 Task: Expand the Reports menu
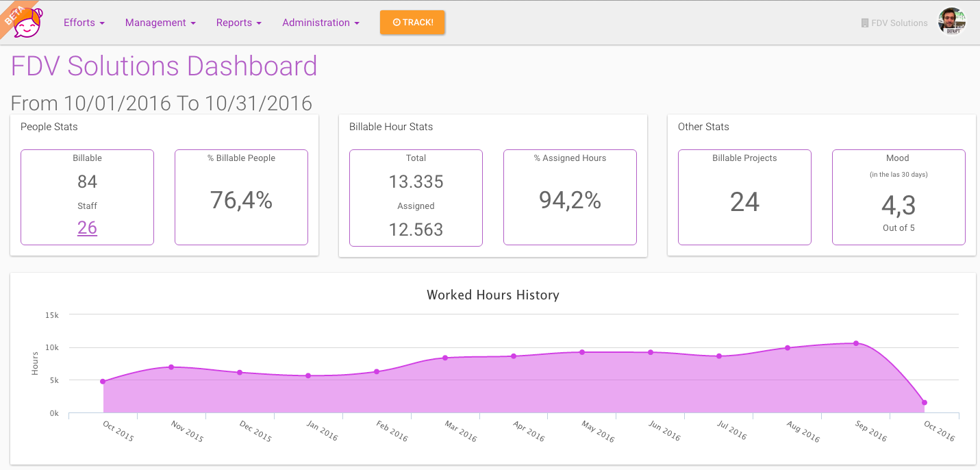point(239,23)
